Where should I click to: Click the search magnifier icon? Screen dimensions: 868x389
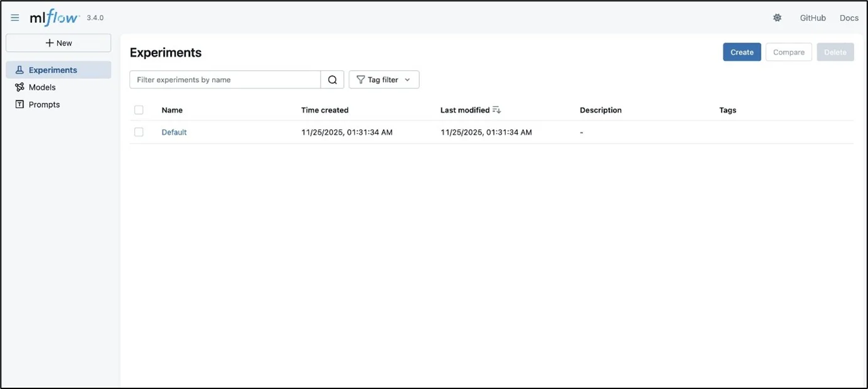pyautogui.click(x=333, y=80)
